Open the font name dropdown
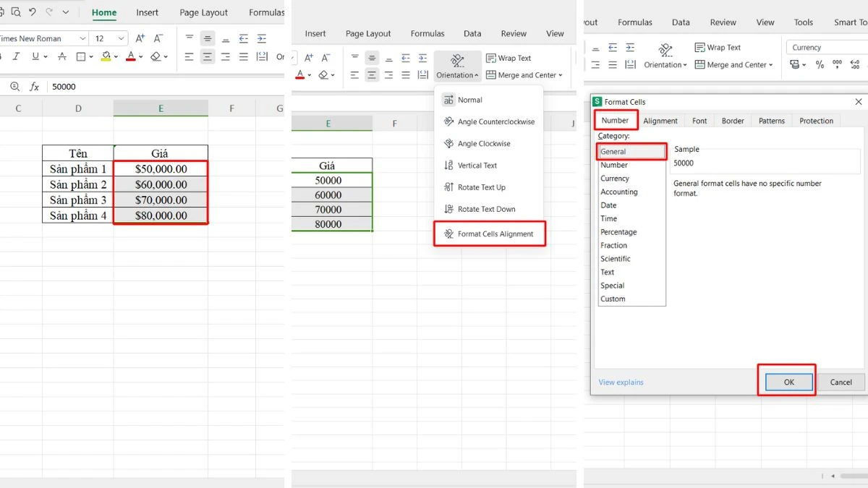 click(x=82, y=38)
